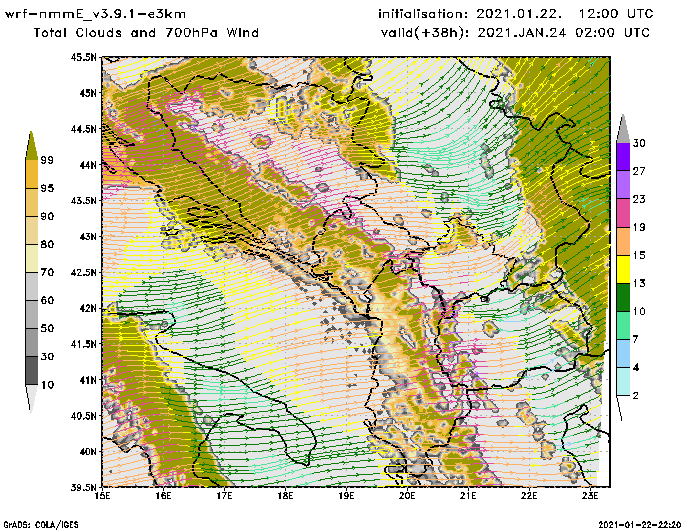Click the 17E longitude axis label

click(x=225, y=496)
